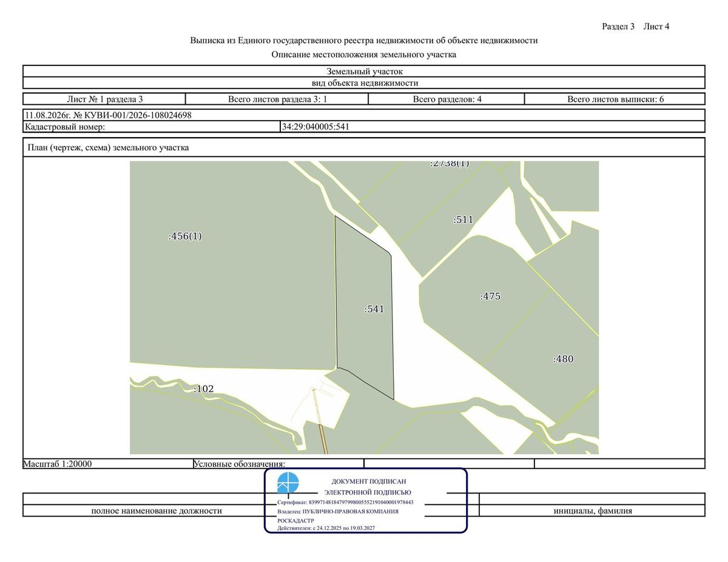This screenshot has width=728, height=562.
Task: Click parcel label :511 on map
Action: tap(463, 219)
